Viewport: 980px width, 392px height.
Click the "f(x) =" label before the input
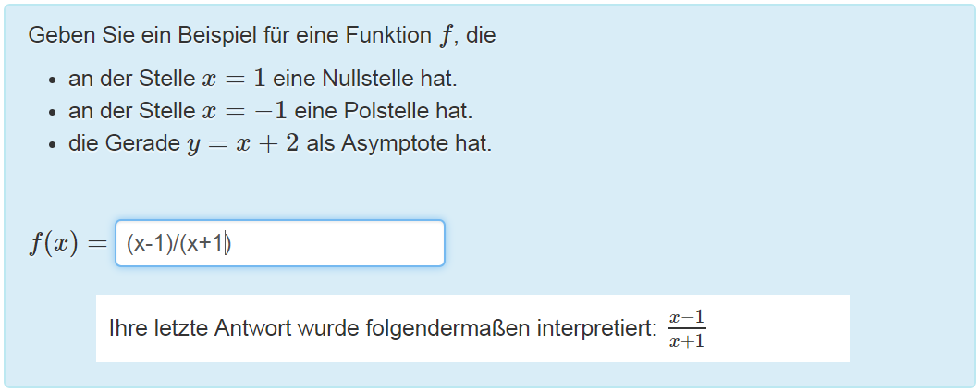67,244
